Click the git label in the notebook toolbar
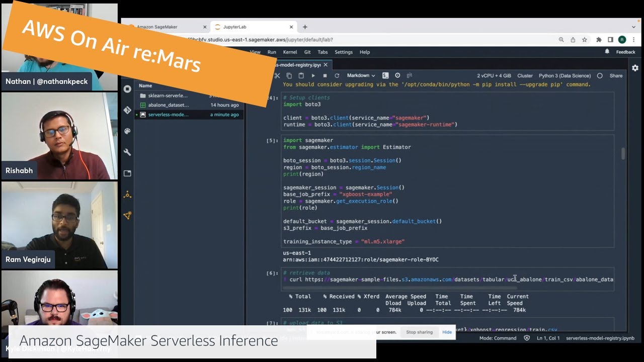 [409, 75]
